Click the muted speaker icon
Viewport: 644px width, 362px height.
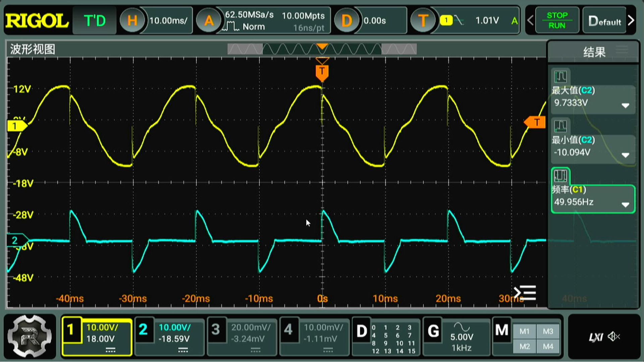pyautogui.click(x=614, y=336)
